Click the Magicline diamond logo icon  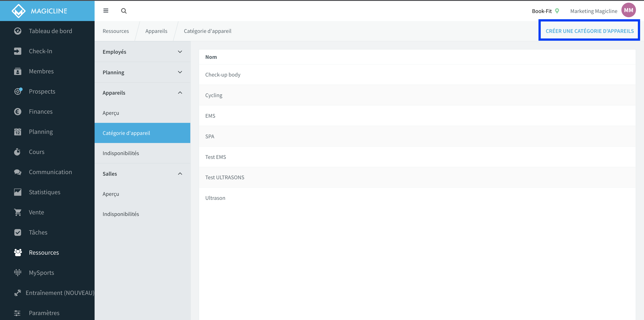(19, 11)
